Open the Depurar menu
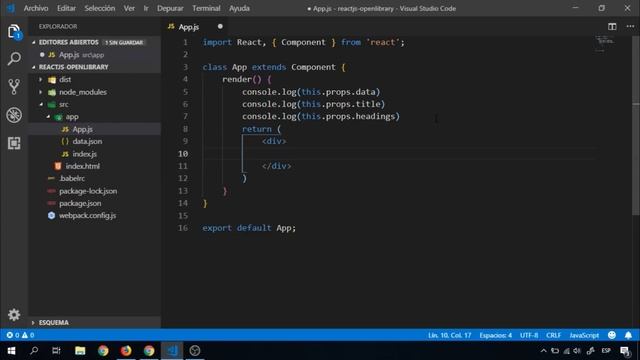Viewport: 640px width, 360px height. click(x=170, y=8)
